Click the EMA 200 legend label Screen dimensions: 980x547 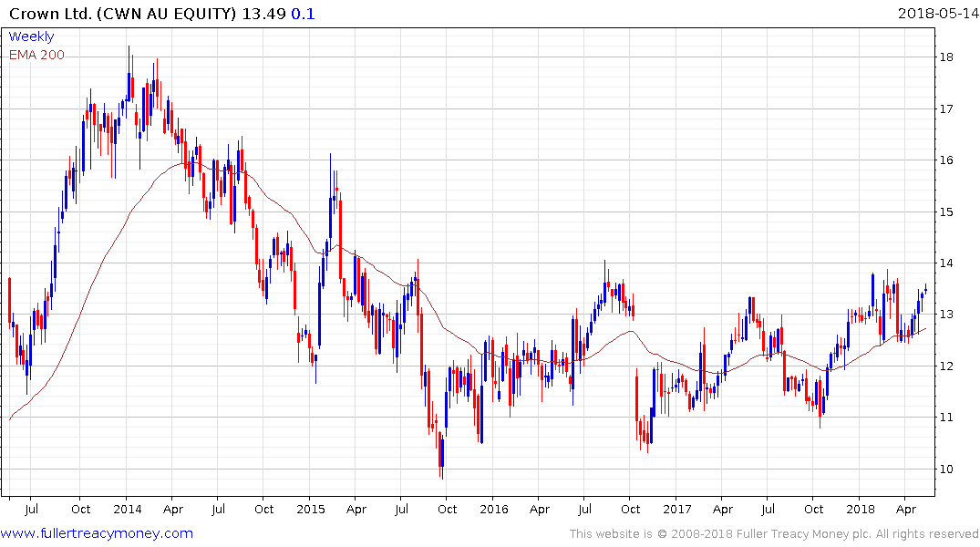click(36, 55)
